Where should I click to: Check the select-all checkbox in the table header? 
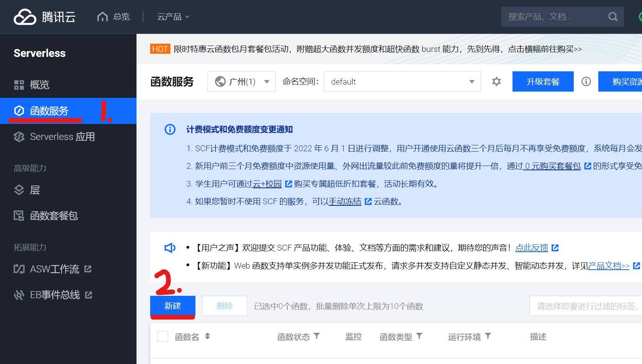click(163, 336)
